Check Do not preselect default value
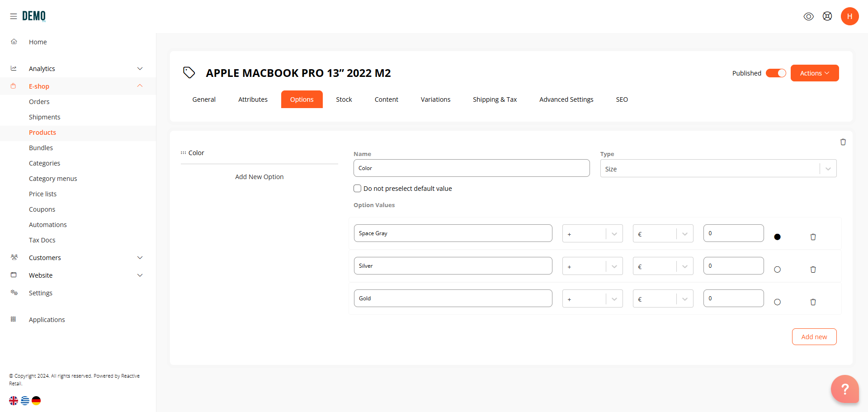 click(x=357, y=189)
